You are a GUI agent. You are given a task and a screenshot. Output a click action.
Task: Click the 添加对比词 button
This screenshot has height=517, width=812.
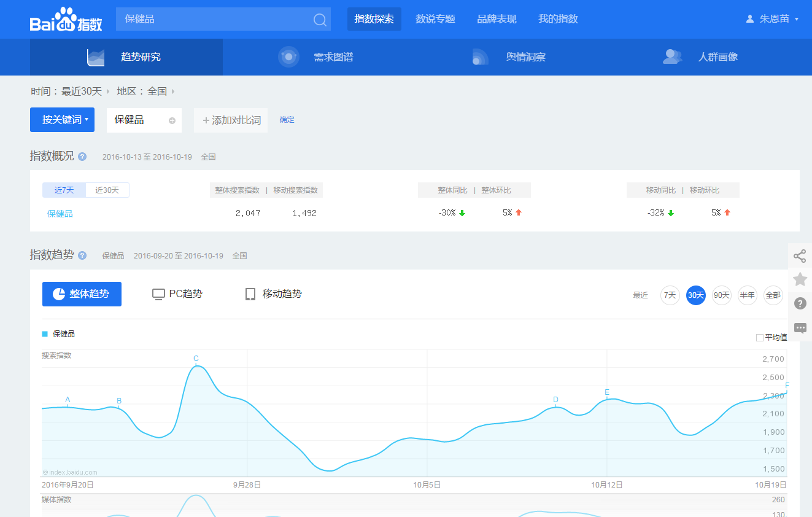(x=231, y=120)
